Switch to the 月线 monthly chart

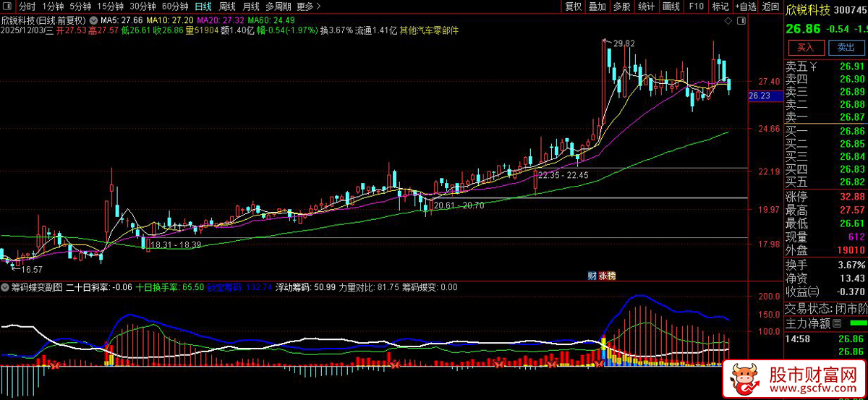[x=250, y=7]
